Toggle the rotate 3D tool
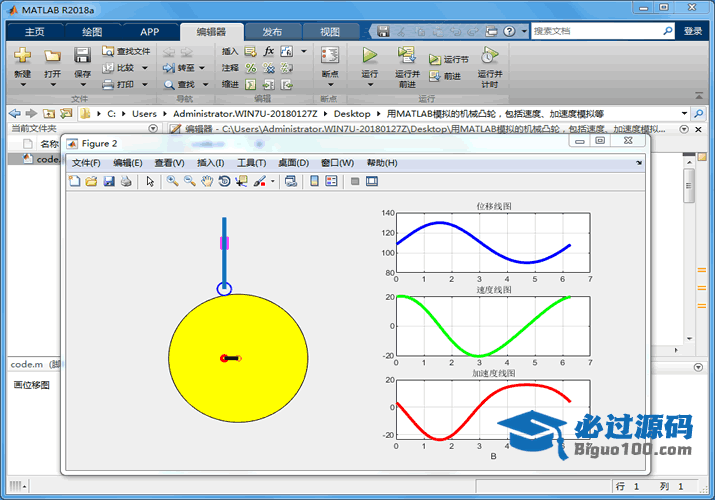The height and width of the screenshot is (500, 715). click(224, 181)
